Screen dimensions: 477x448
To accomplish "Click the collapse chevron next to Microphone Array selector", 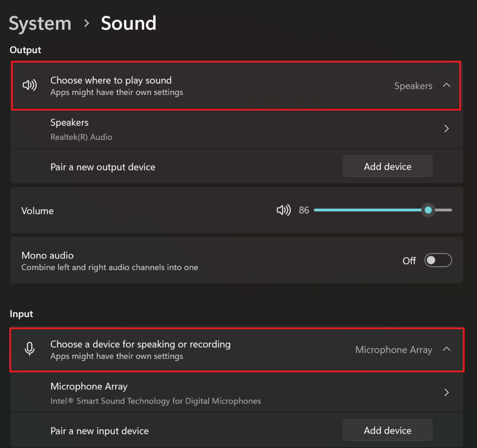I will (x=446, y=349).
